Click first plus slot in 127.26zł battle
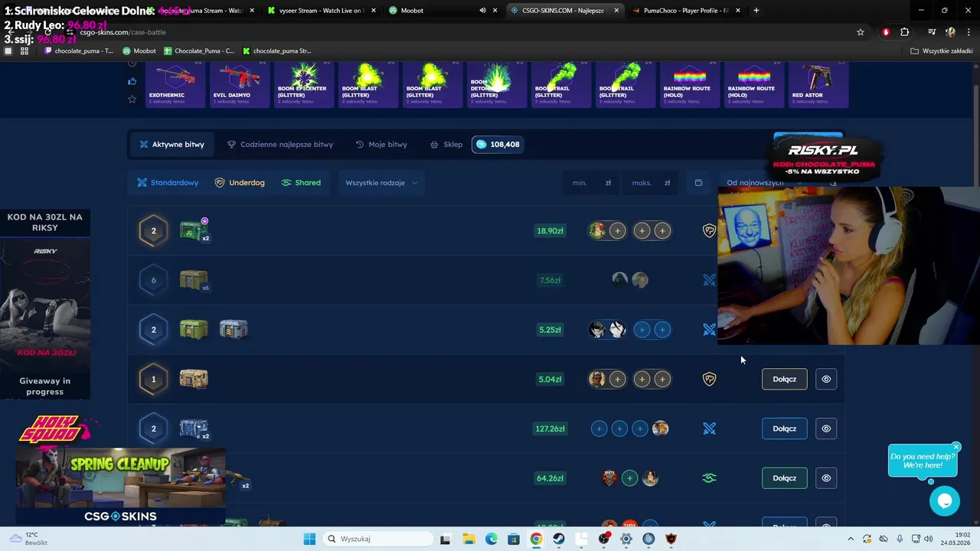The height and width of the screenshot is (551, 980). (599, 429)
